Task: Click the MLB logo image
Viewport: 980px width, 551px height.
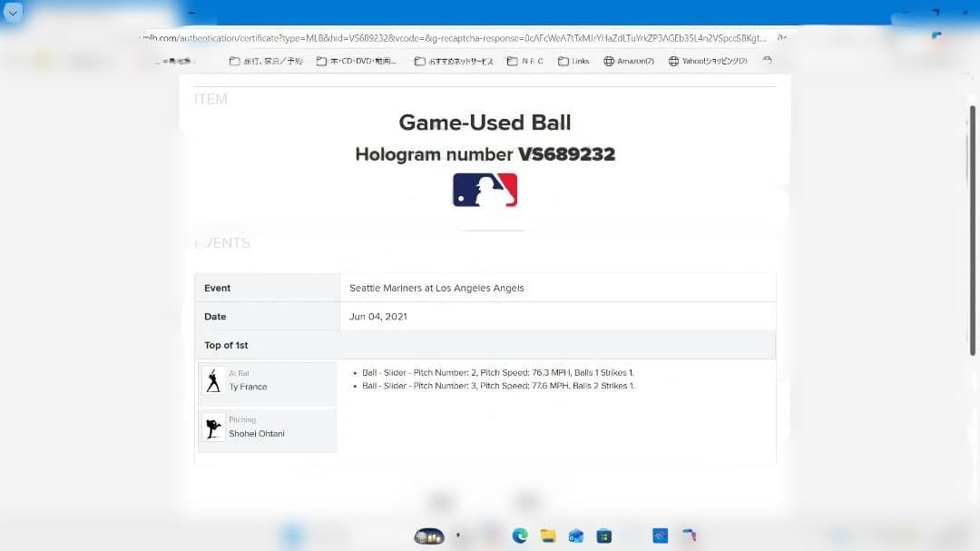Action: pyautogui.click(x=485, y=190)
